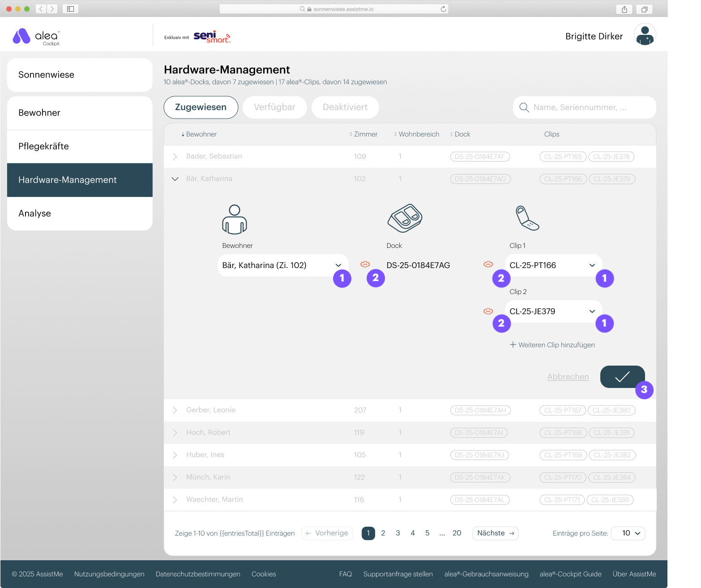
Task: Click Weiteren Clip hinzufügen
Action: (552, 345)
